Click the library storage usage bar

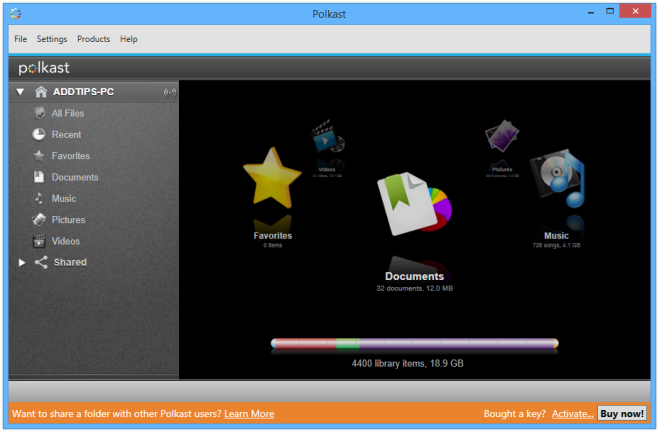[x=414, y=344]
